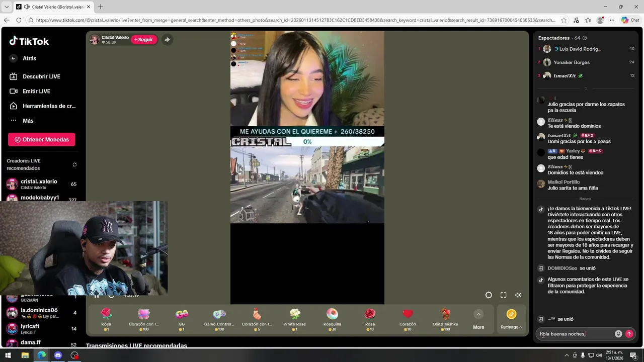Click the chat message "que edad tienes"
644x362 pixels.
tap(565, 157)
